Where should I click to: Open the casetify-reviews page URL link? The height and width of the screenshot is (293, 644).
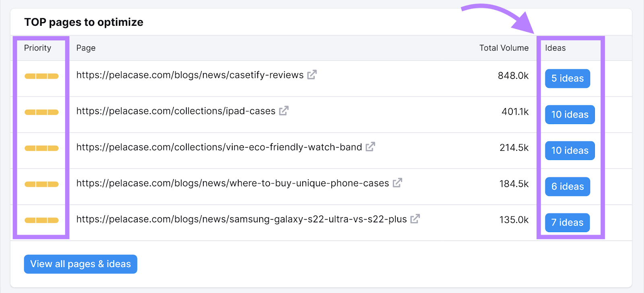coord(190,75)
